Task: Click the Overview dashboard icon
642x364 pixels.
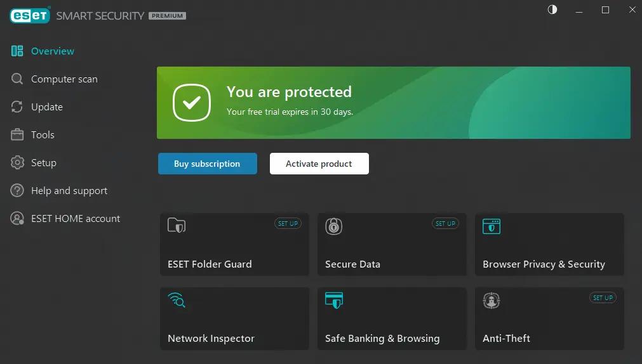Action: (x=17, y=51)
